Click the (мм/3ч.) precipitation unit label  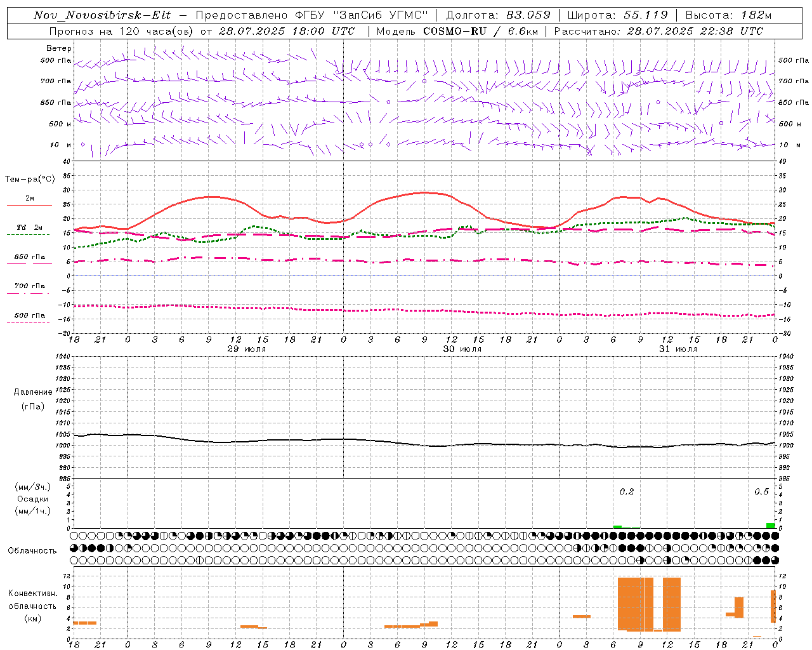[x=33, y=487]
